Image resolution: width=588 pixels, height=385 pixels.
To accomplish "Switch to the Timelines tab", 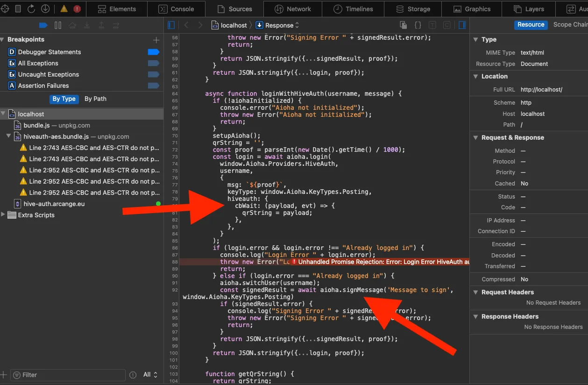I will tap(353, 9).
